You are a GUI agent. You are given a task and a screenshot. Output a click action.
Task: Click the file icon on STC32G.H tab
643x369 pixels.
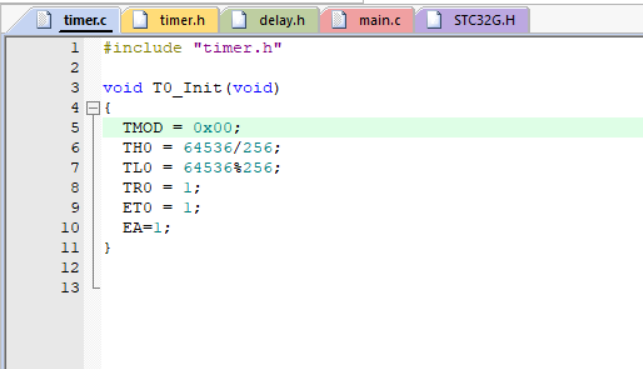click(434, 20)
